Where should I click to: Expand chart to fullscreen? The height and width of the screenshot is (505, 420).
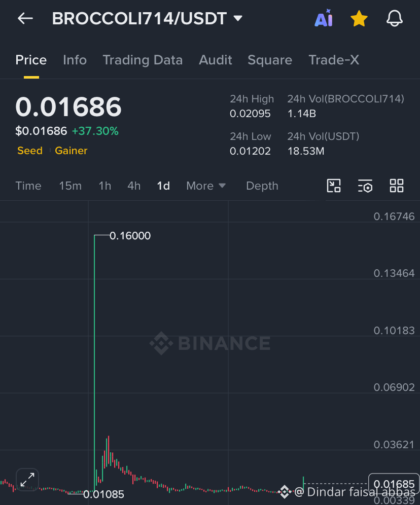pyautogui.click(x=27, y=480)
